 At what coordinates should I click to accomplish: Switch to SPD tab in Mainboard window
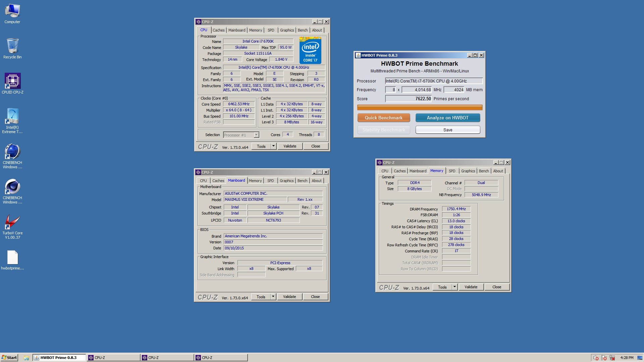[x=270, y=181]
